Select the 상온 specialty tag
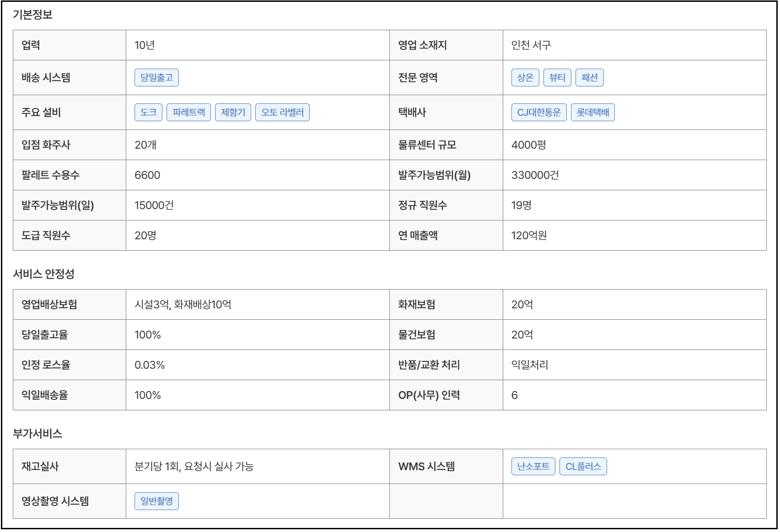The width and height of the screenshot is (780, 532). click(x=525, y=78)
